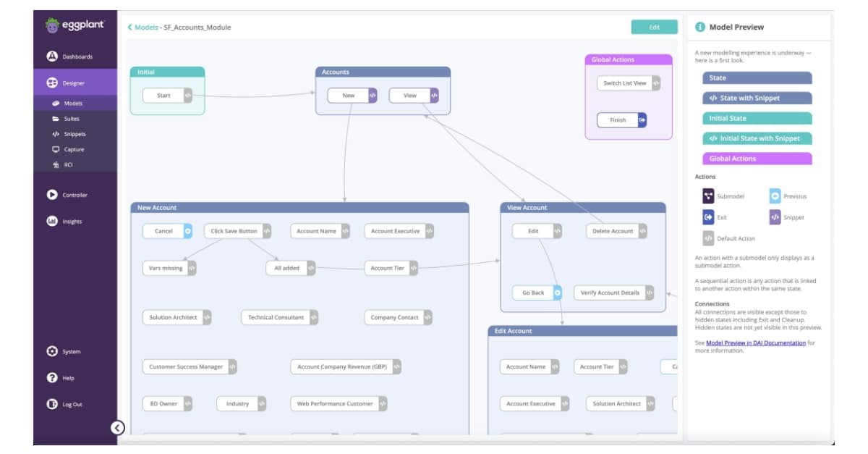This screenshot has width=868, height=454.
Task: Select the purple Global Actions legend swatch
Action: pos(757,159)
